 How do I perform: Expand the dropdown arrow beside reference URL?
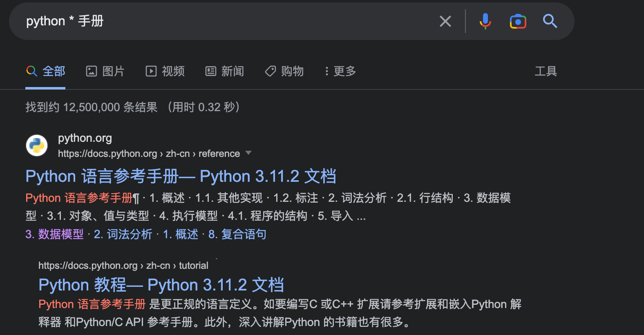[x=248, y=153]
